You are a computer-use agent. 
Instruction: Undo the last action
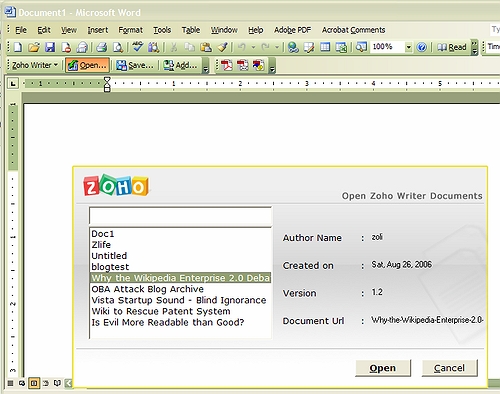click(242, 47)
